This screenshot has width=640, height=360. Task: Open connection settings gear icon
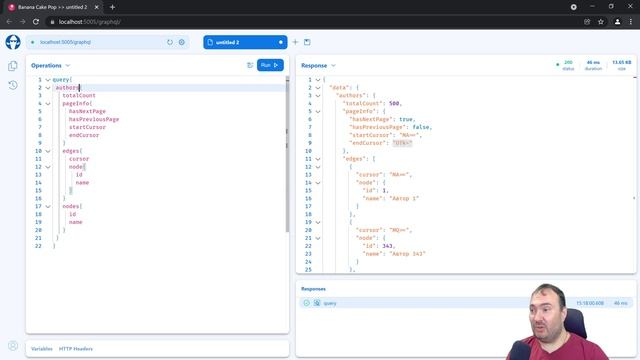182,42
